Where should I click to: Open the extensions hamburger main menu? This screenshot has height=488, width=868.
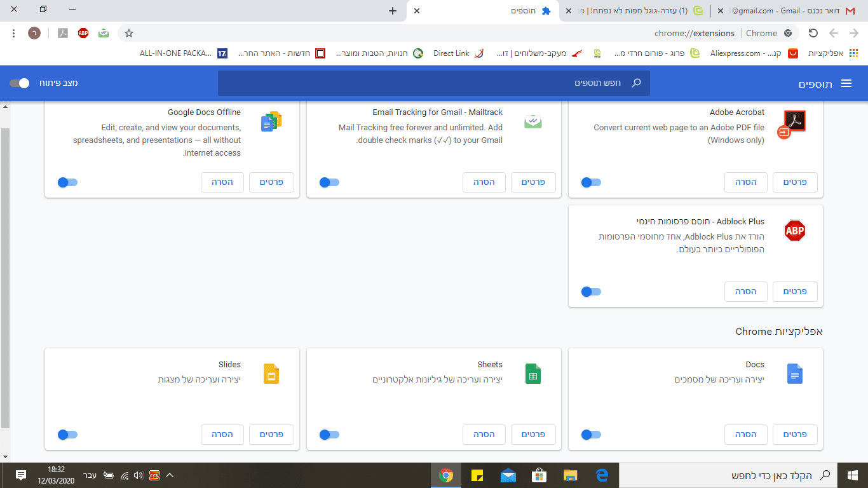pyautogui.click(x=846, y=83)
